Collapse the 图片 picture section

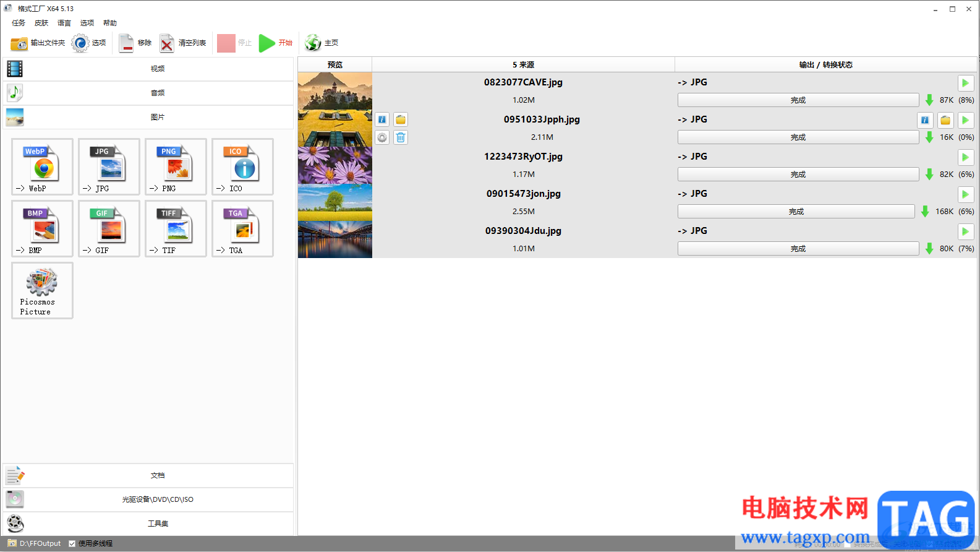click(148, 117)
